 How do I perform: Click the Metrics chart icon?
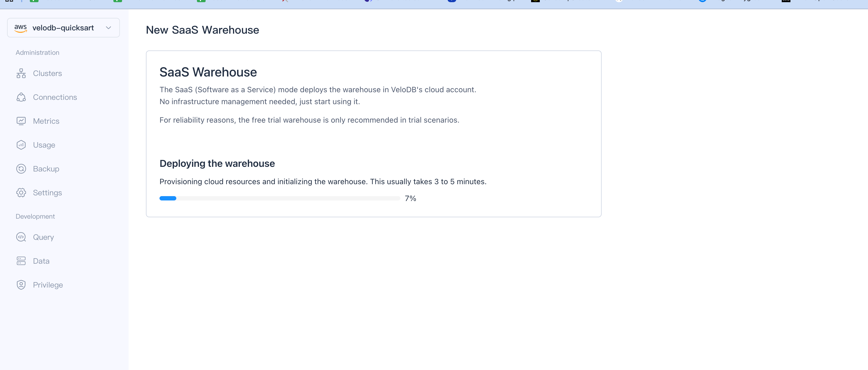(21, 121)
